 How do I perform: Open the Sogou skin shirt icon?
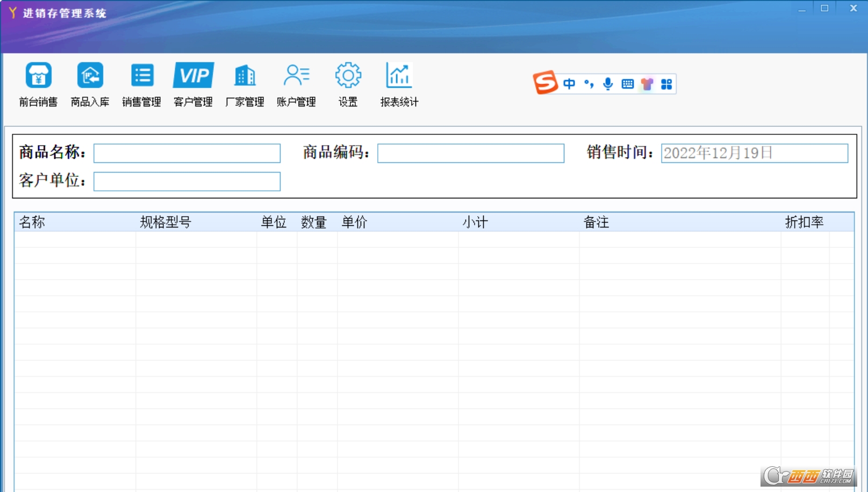pyautogui.click(x=647, y=84)
